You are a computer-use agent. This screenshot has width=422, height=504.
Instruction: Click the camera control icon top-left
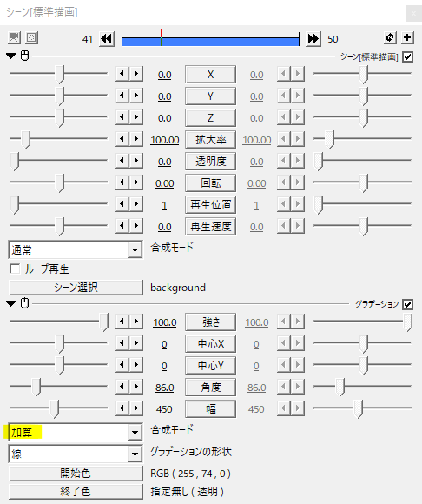point(14,38)
